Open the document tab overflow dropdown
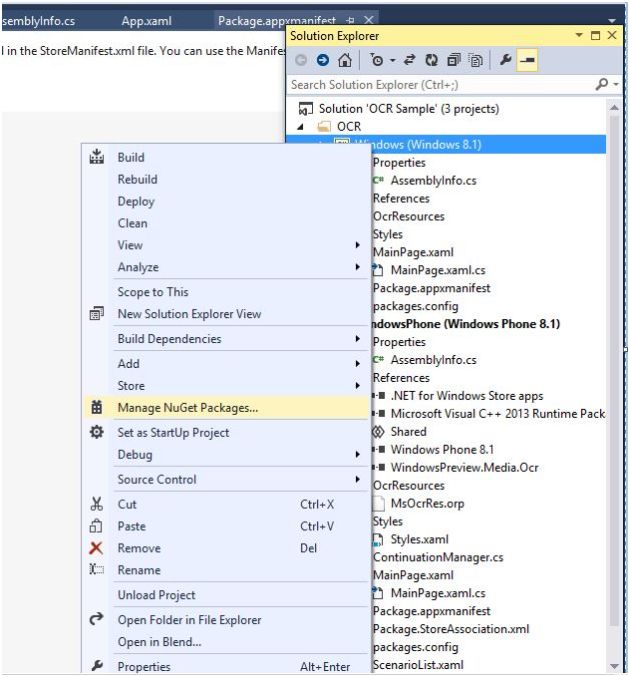The height and width of the screenshot is (677, 630). tap(611, 20)
